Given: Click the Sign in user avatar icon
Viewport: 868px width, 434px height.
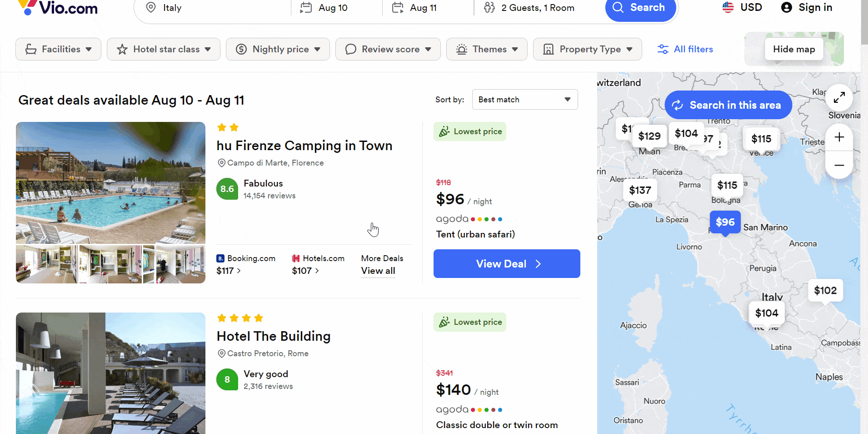Looking at the screenshot, I should pos(787,7).
